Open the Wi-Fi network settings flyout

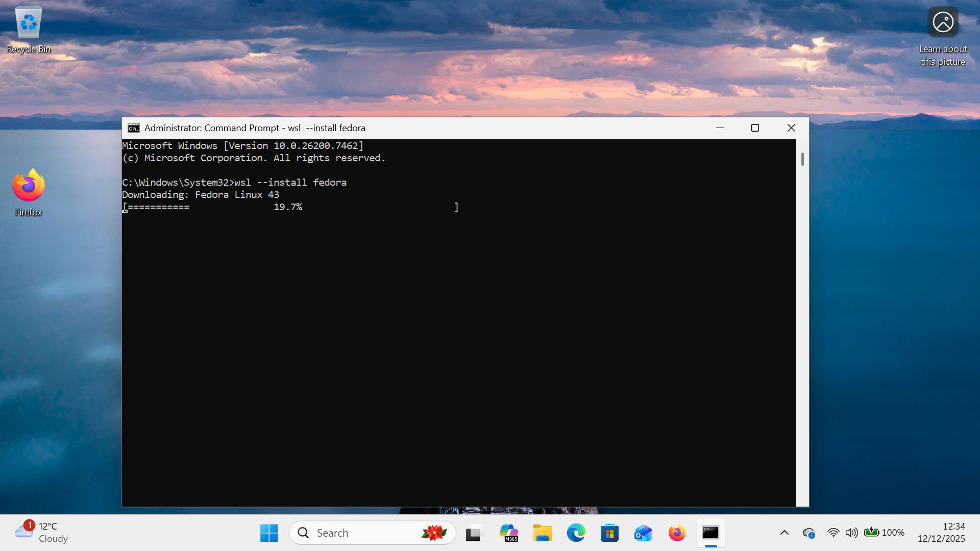click(x=833, y=533)
